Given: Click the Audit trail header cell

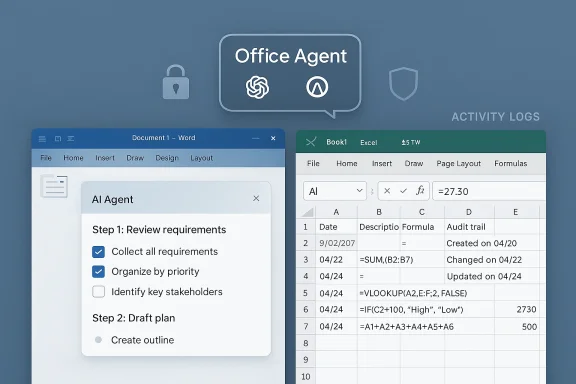Looking at the screenshot, I should point(469,227).
